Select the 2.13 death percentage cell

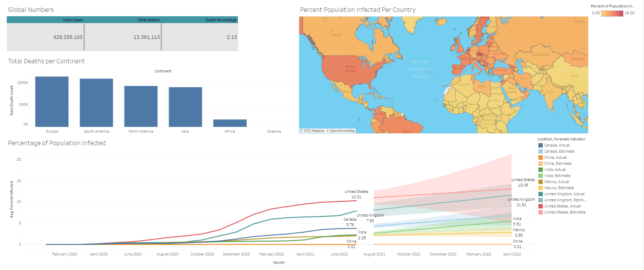point(200,37)
